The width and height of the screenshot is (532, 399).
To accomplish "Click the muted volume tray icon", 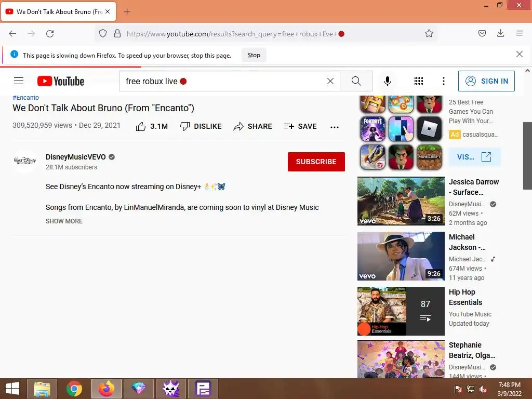I will [x=483, y=389].
